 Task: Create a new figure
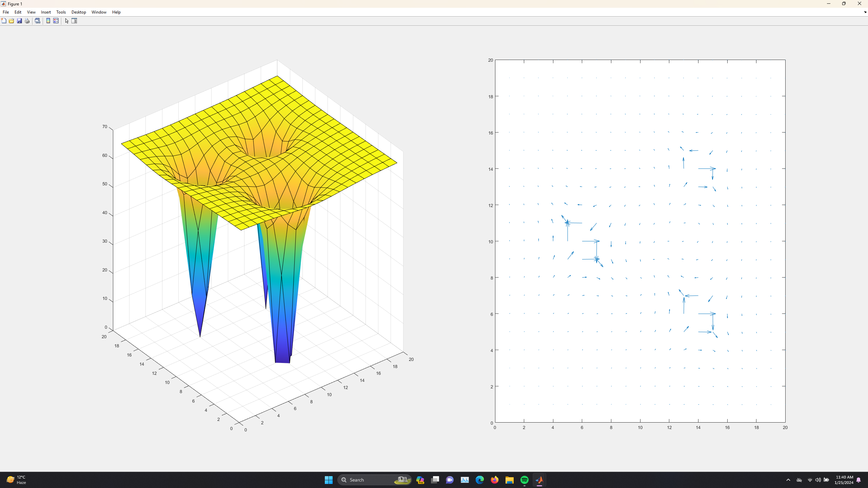(x=4, y=21)
